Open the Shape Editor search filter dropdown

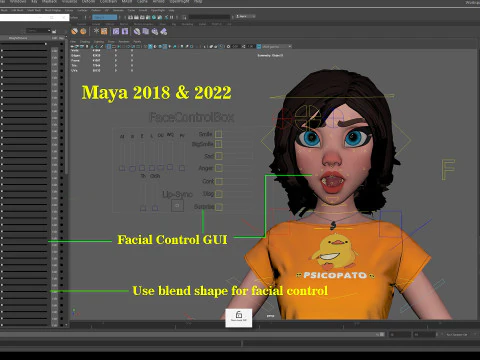pos(38,31)
